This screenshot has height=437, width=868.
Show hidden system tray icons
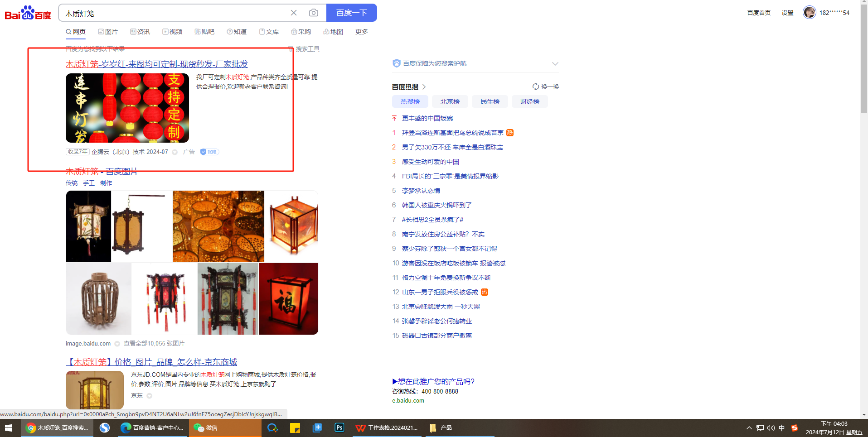pos(749,428)
